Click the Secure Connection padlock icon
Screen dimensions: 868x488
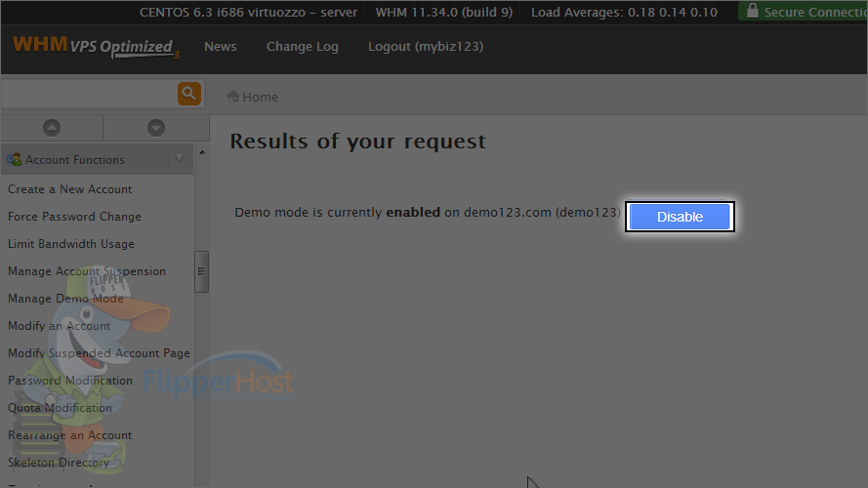click(x=753, y=11)
